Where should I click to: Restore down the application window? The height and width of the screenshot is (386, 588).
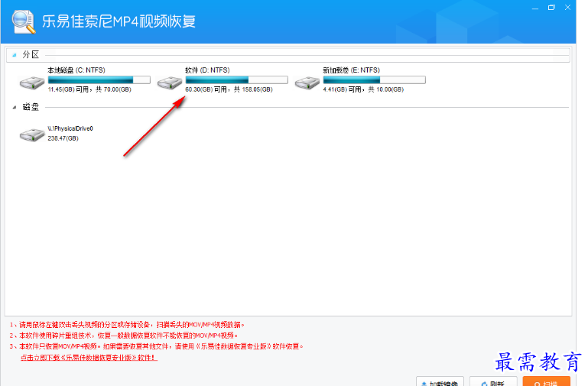tap(551, 8)
